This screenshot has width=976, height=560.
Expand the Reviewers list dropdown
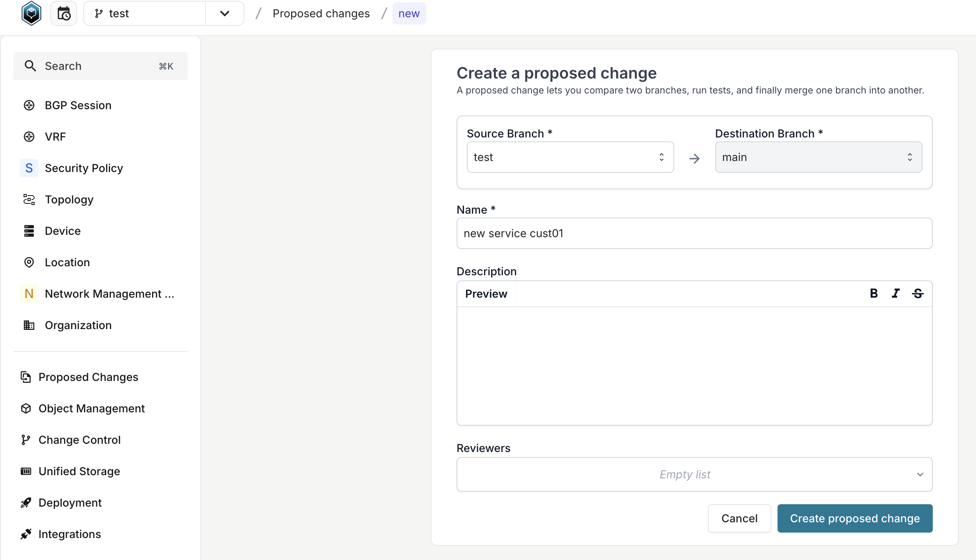pyautogui.click(x=920, y=474)
